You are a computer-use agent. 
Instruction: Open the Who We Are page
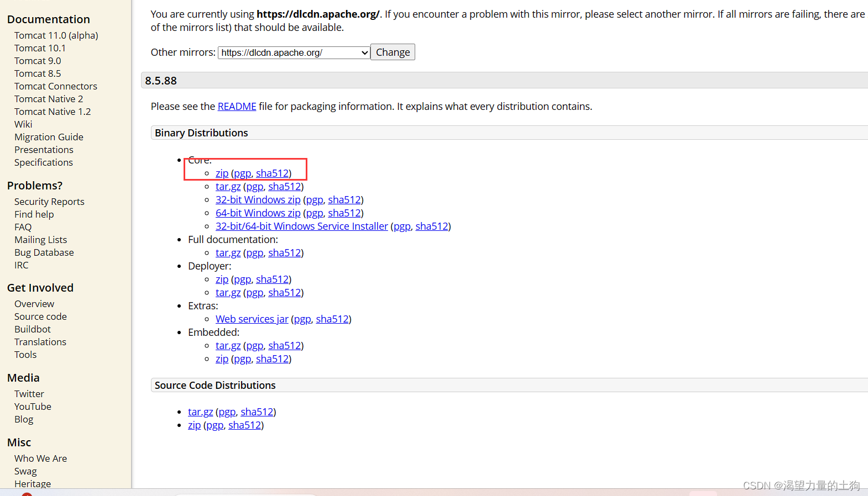40,458
